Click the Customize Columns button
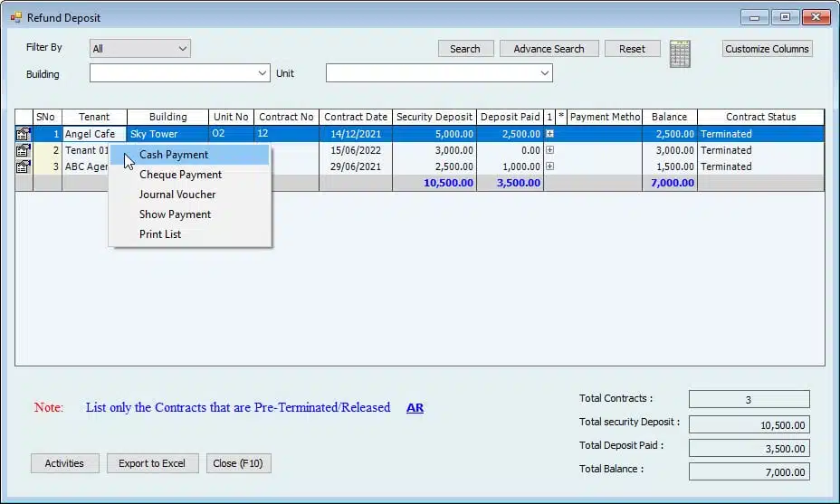 [x=768, y=49]
